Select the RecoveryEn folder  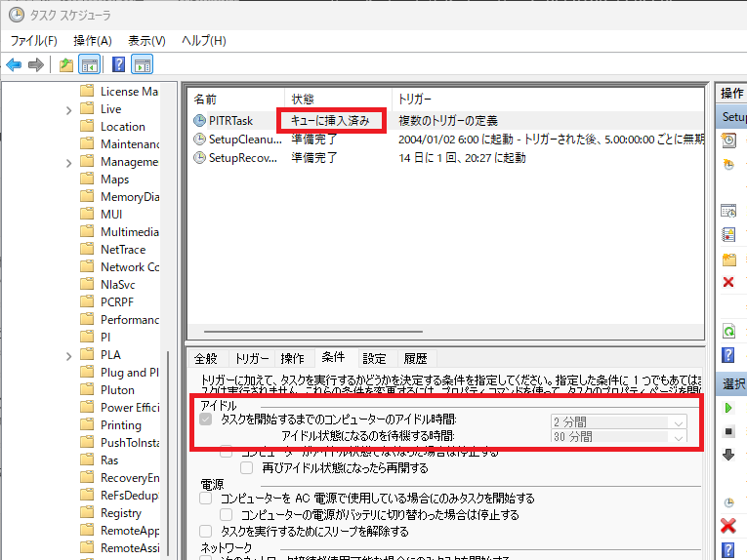(130, 478)
